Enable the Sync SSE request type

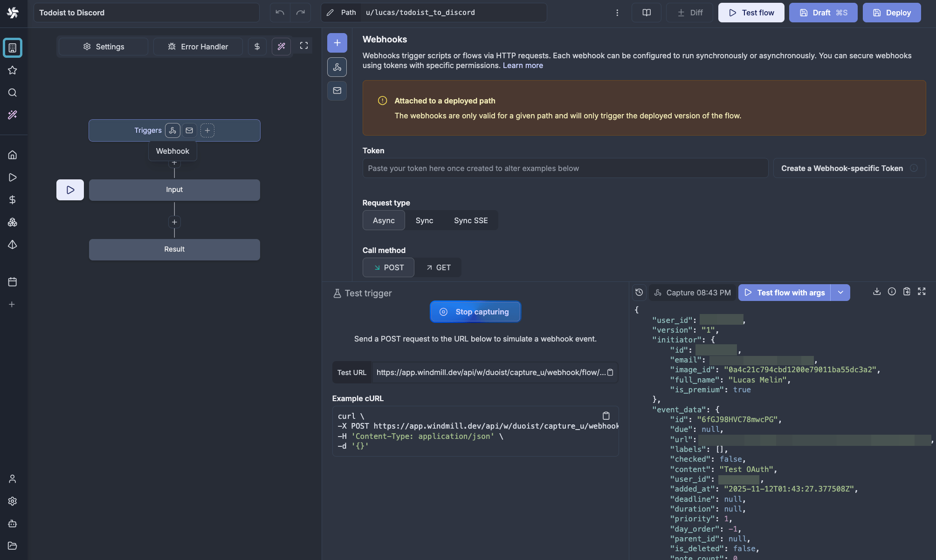[470, 220]
